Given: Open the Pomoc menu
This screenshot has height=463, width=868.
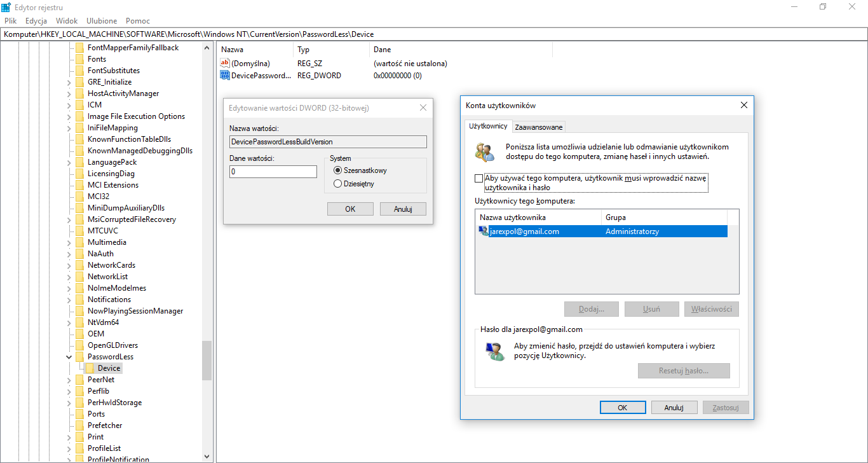Looking at the screenshot, I should (x=138, y=21).
